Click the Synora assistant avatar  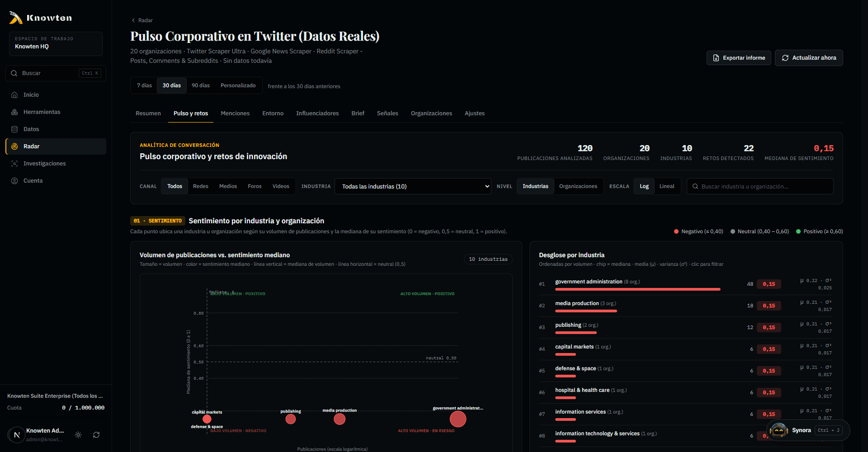point(778,430)
